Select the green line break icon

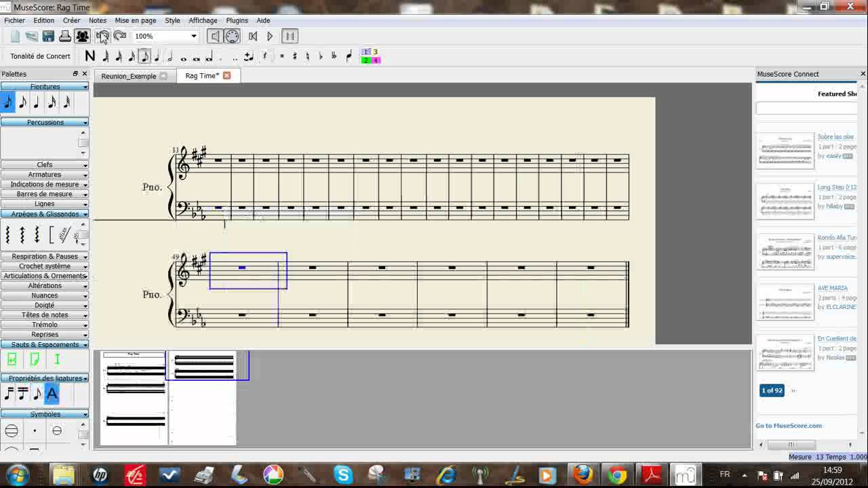click(12, 360)
